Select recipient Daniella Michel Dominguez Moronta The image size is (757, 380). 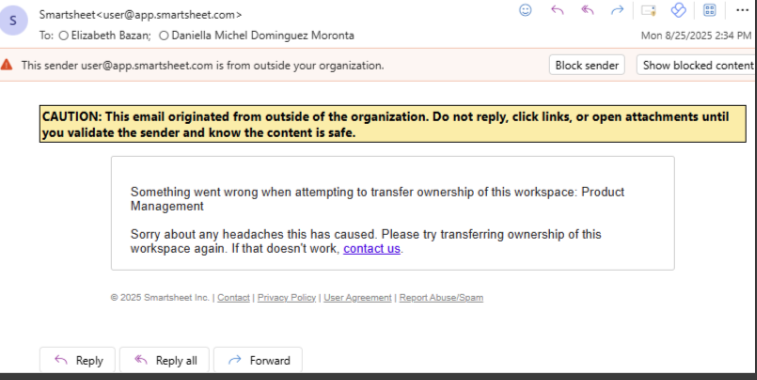pos(263,35)
